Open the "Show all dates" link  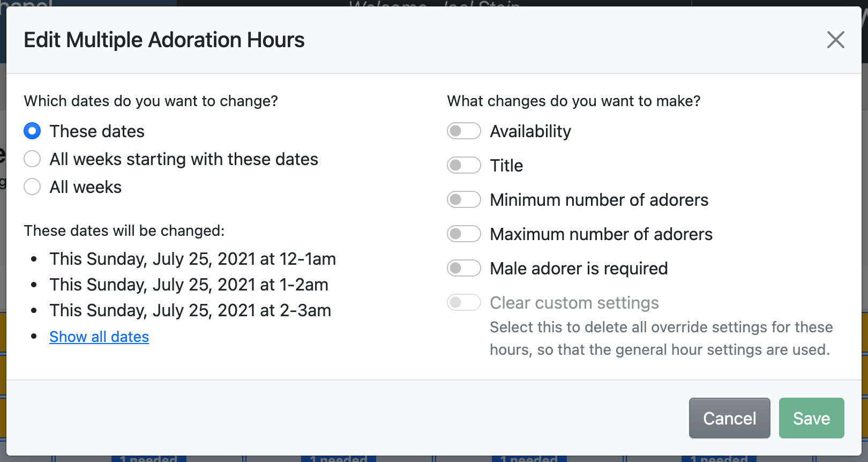tap(99, 337)
